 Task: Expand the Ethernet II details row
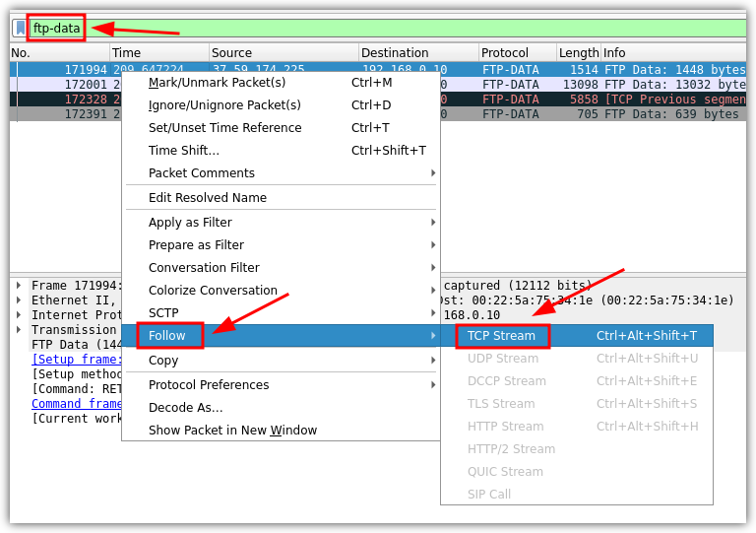pyautogui.click(x=18, y=300)
